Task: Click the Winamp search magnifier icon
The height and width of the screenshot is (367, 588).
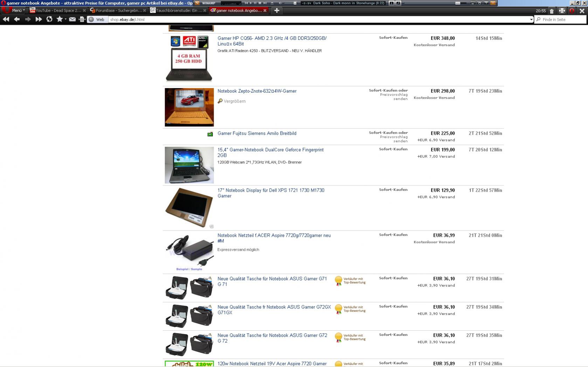Action: tap(398, 3)
